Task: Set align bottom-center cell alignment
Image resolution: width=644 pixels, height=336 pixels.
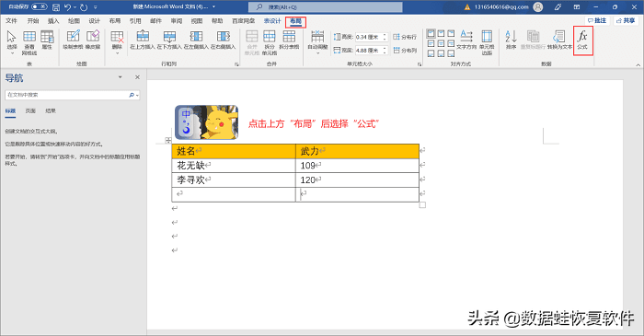Action: point(441,53)
